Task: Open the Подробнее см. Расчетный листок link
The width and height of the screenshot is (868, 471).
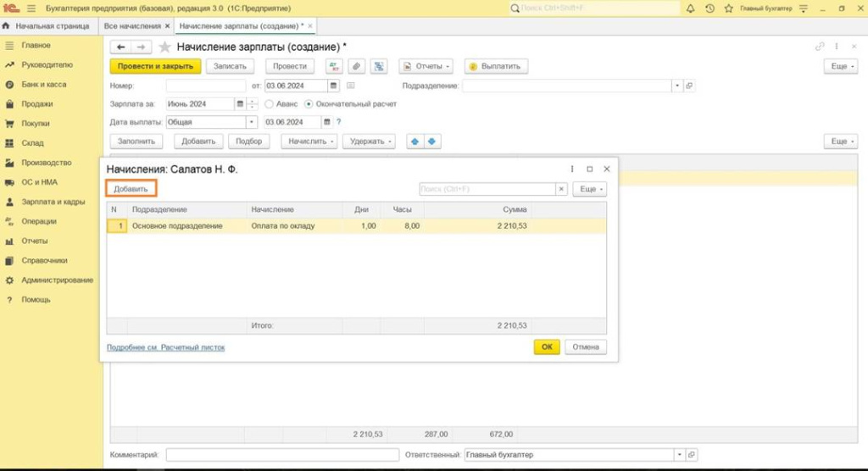Action: [x=165, y=347]
